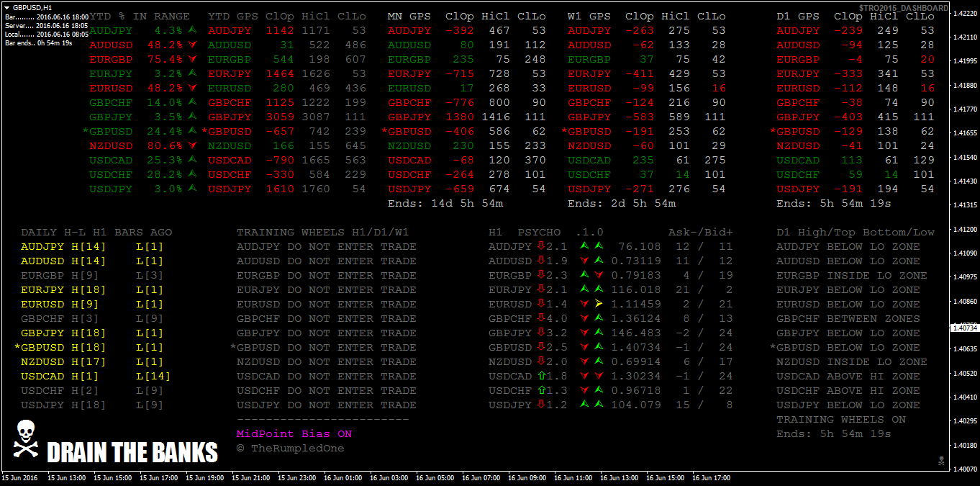Click the MidPoint Bias ON label
This screenshot has height=486, width=980.
[294, 434]
